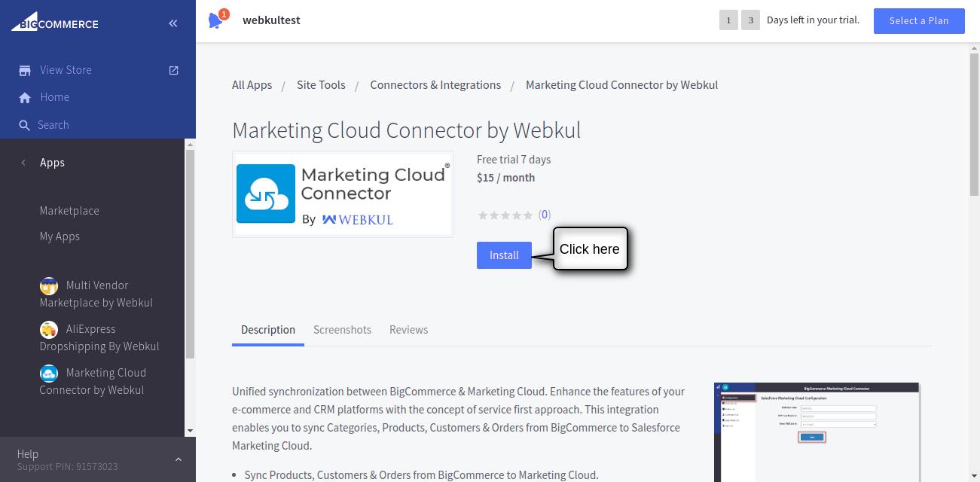
Task: Open View Store in sidebar
Action: tap(66, 70)
